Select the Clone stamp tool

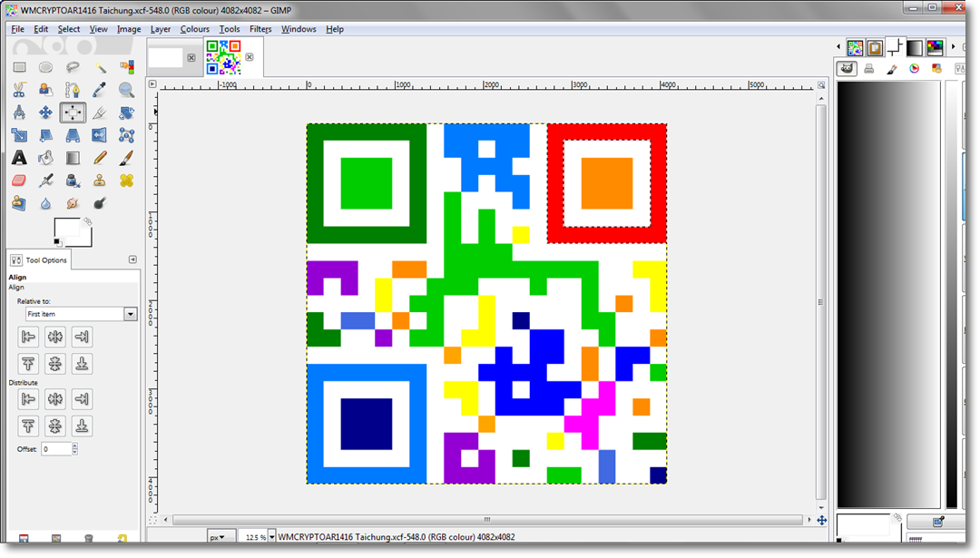[x=100, y=181]
